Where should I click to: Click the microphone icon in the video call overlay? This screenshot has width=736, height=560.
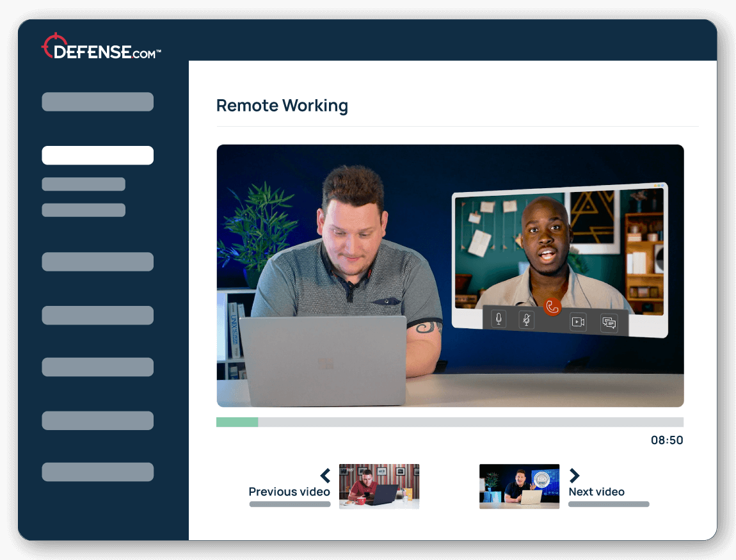click(499, 319)
